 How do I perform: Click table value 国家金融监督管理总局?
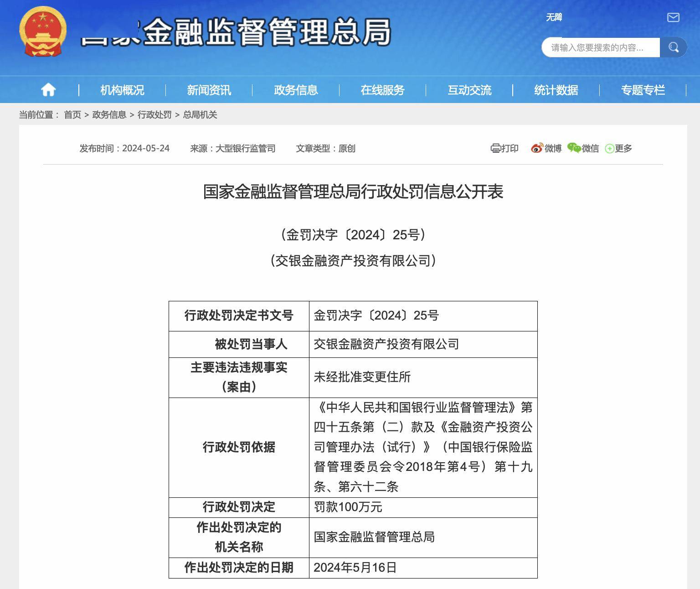pos(374,537)
